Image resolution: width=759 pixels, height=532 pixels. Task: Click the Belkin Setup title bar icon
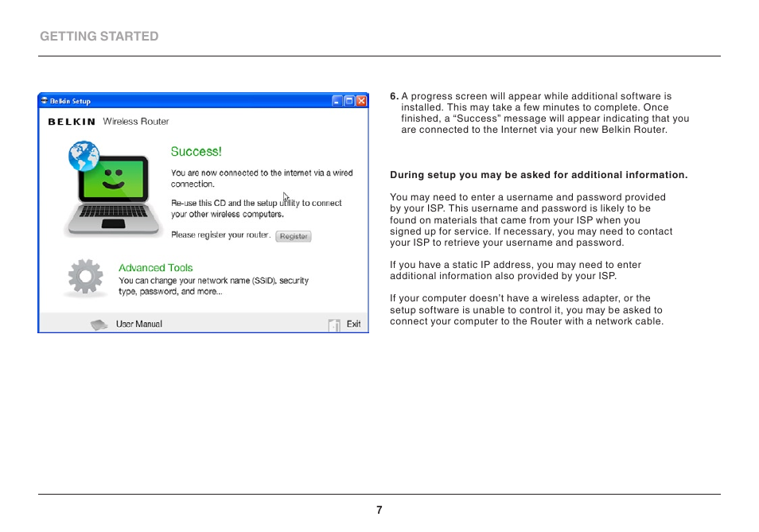tap(44, 101)
